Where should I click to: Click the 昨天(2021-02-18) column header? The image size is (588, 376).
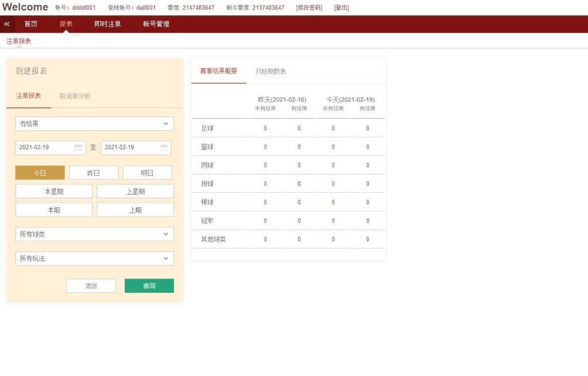pos(282,100)
